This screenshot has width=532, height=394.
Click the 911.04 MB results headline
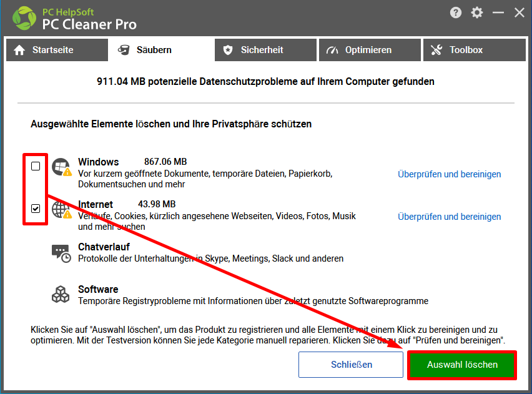(265, 81)
